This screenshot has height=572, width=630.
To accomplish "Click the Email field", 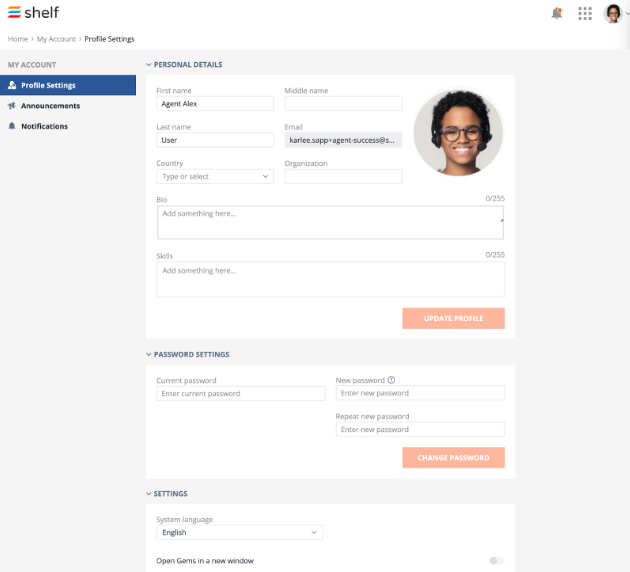I will 343,140.
